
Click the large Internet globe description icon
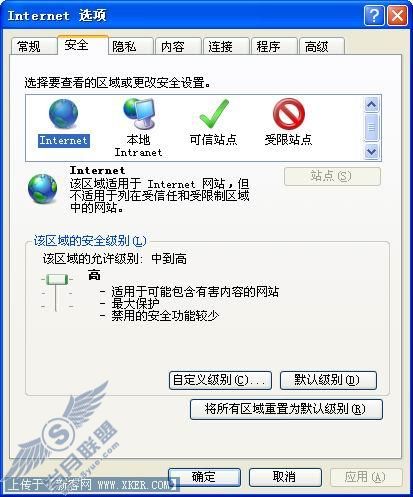[42, 188]
